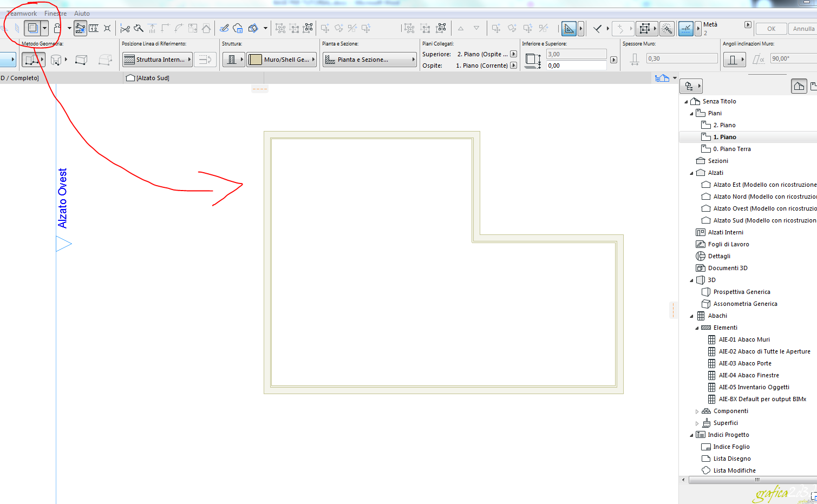The width and height of the screenshot is (817, 504).
Task: Click the Marquee selection tool icon
Action: coord(32,28)
